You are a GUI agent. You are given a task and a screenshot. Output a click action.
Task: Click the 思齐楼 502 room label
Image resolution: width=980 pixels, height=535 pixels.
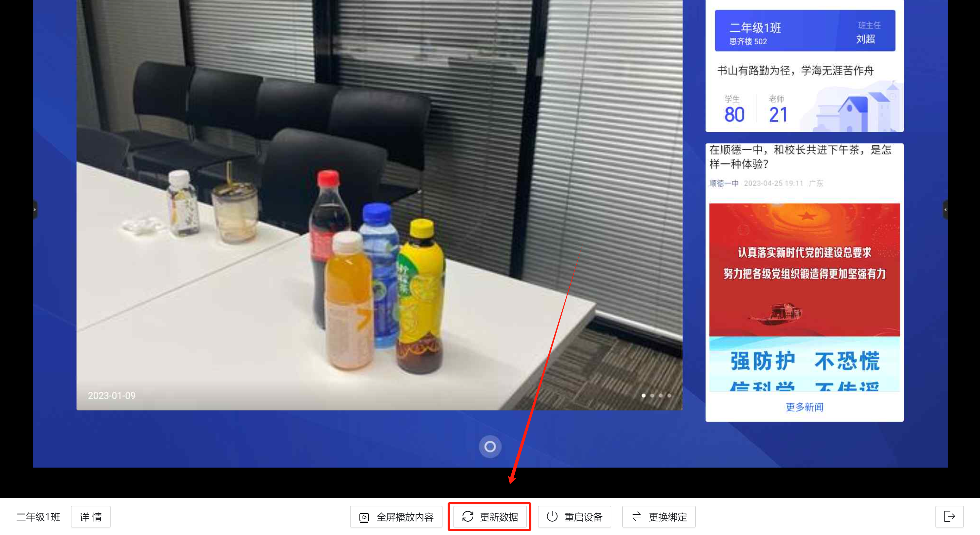(748, 42)
